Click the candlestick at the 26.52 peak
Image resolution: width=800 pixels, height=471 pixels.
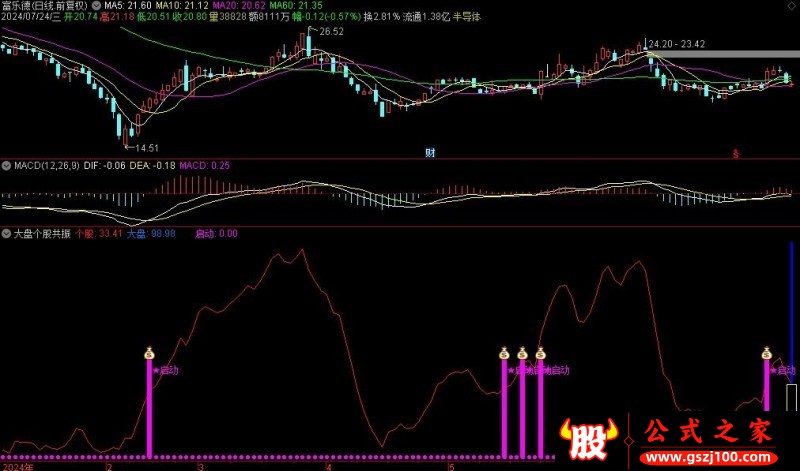(309, 43)
